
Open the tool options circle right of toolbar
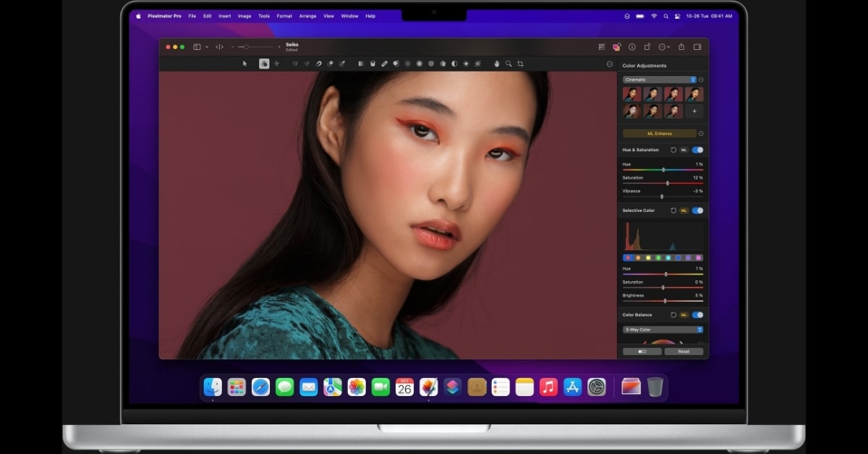609,64
